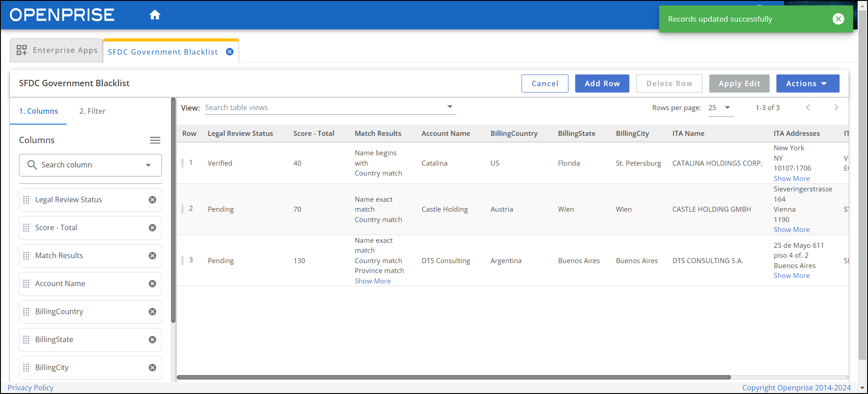Open the Enterprise Apps tab
The image size is (868, 394).
pyautogui.click(x=57, y=50)
